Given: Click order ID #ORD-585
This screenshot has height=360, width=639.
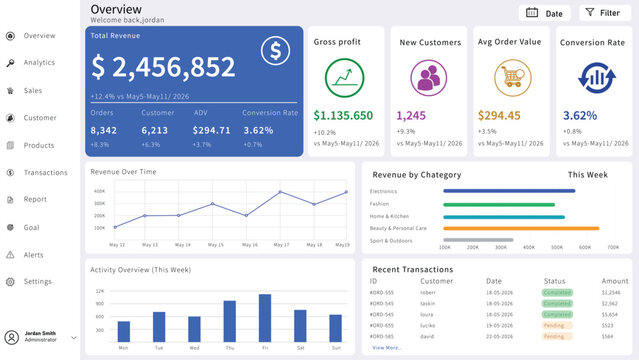Looking at the screenshot, I should 381,337.
